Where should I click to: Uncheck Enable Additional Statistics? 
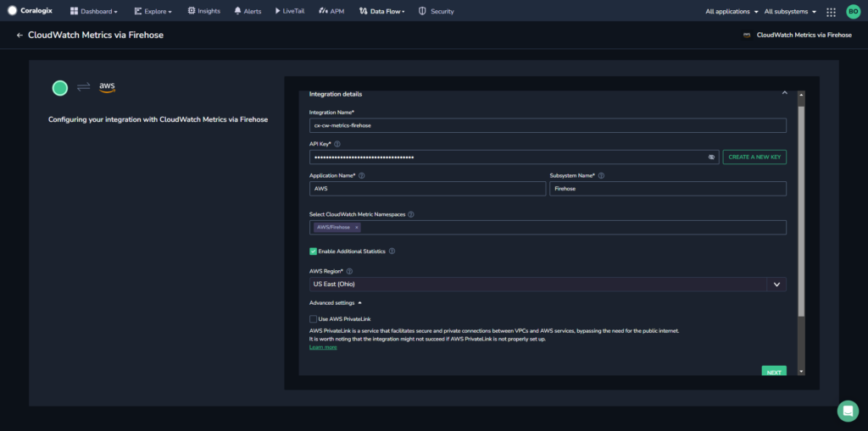[x=314, y=251]
